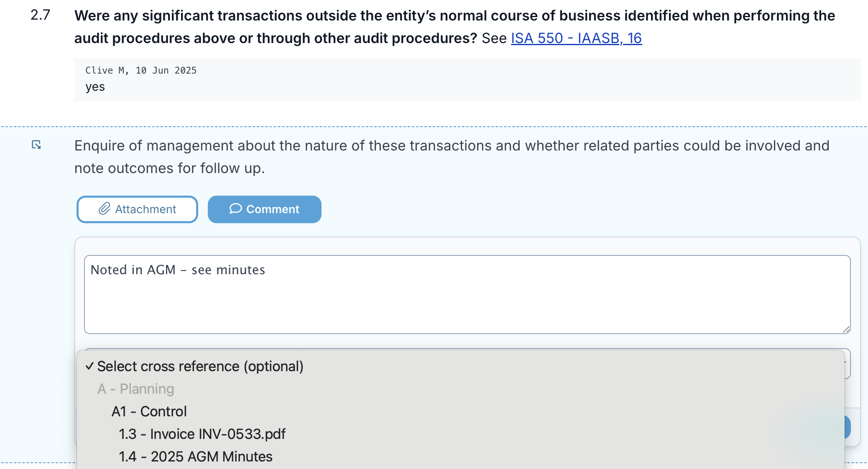Screen dimensions: 868x469
Task: Click the 'yes' answer response box
Action: pos(467,79)
